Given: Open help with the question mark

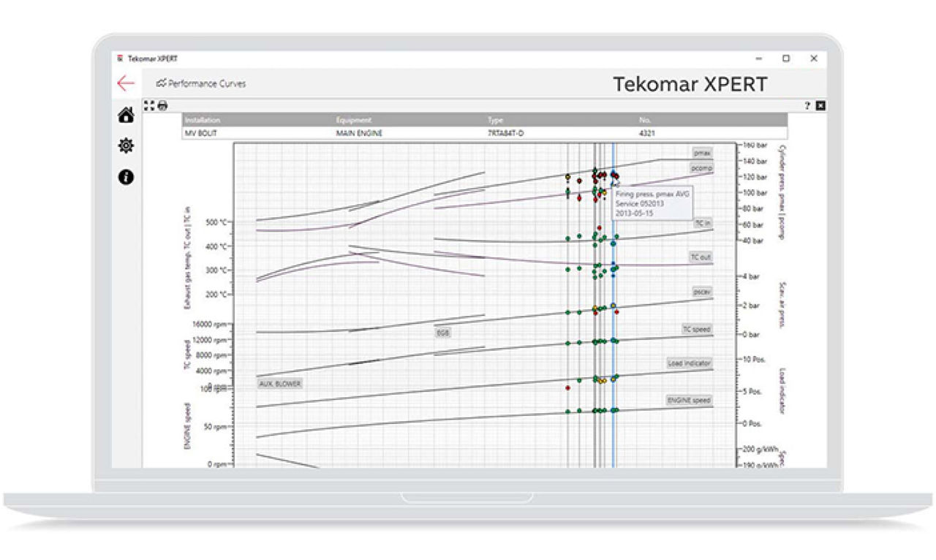Looking at the screenshot, I should [808, 106].
